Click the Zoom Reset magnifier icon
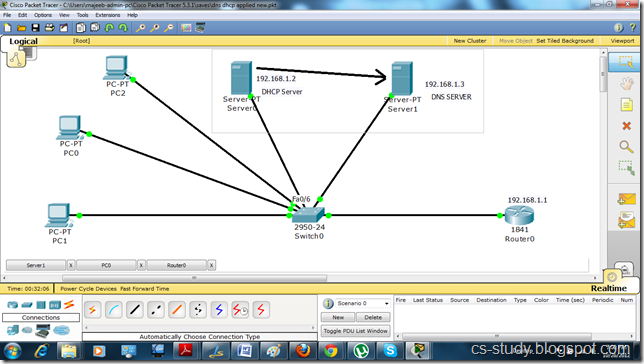The width and height of the screenshot is (644, 364). click(154, 28)
